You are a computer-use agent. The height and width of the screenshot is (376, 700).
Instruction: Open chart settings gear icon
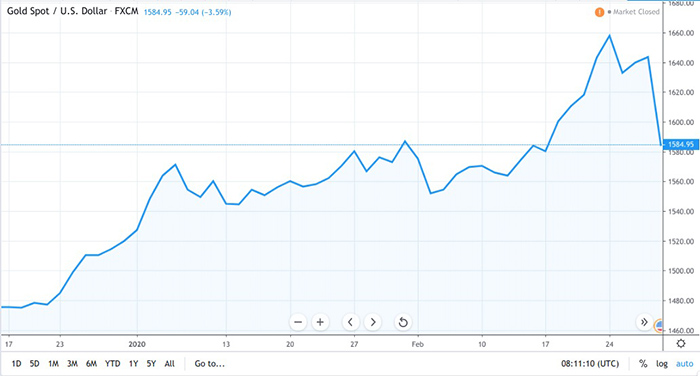pyautogui.click(x=681, y=343)
